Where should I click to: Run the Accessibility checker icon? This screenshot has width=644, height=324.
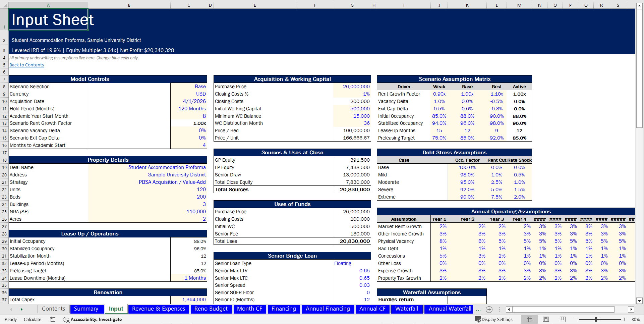(x=66, y=319)
